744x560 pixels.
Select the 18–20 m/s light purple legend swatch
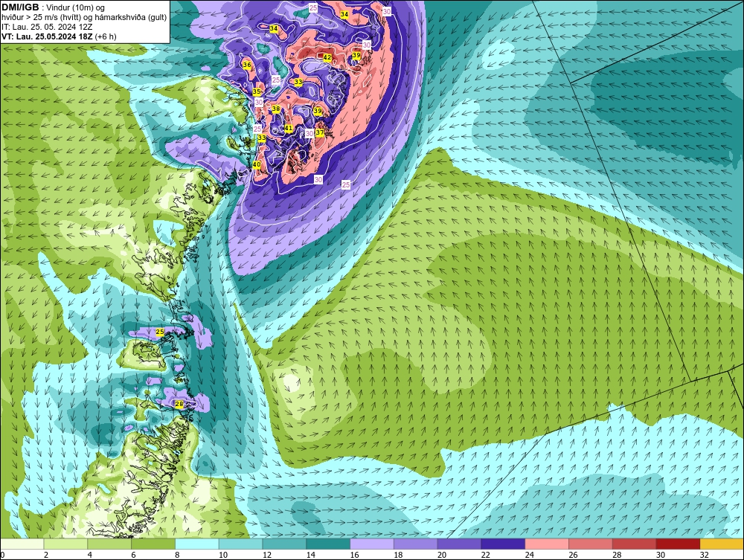pos(416,544)
